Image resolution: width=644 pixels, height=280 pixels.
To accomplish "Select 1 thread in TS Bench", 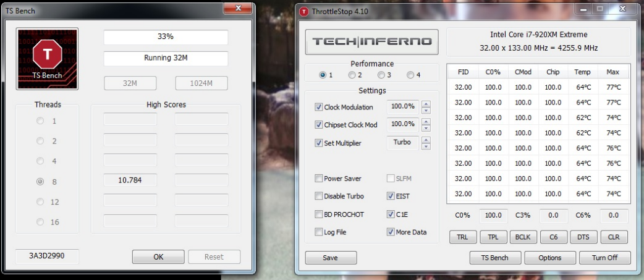I will (x=40, y=121).
